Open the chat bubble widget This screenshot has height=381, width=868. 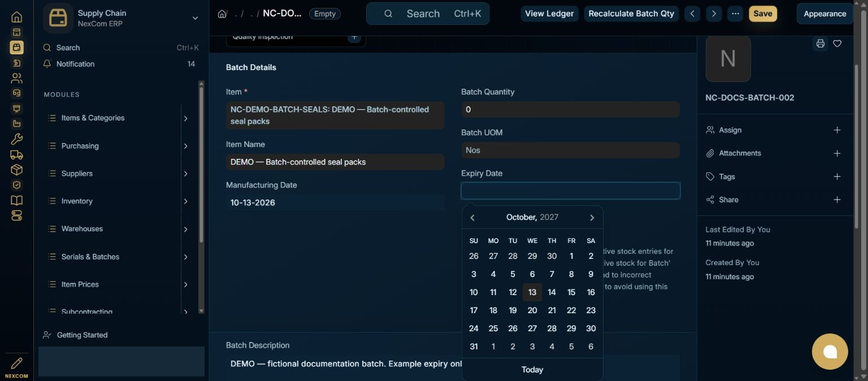click(x=830, y=352)
